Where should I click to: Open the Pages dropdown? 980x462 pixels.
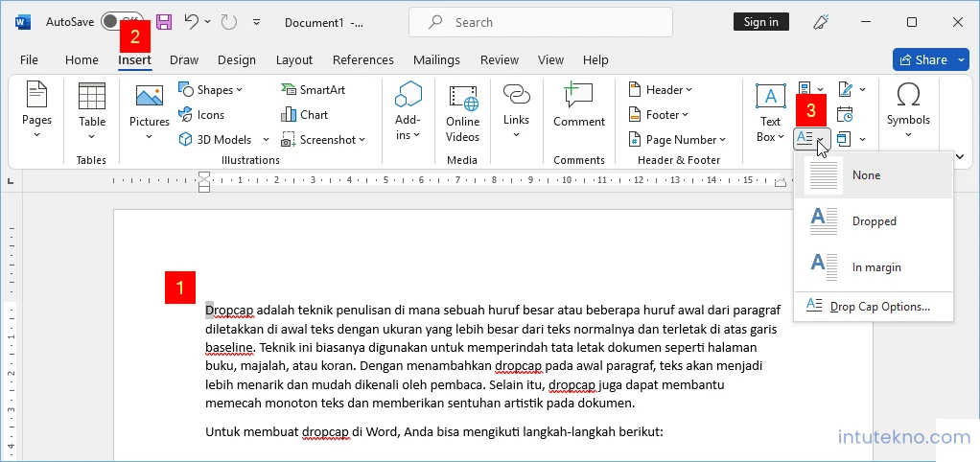(36, 111)
